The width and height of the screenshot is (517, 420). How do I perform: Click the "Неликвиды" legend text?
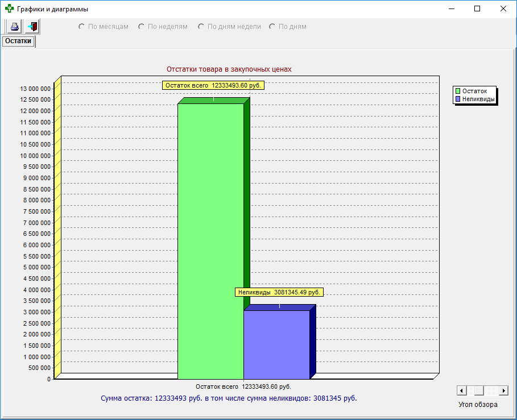[x=478, y=99]
